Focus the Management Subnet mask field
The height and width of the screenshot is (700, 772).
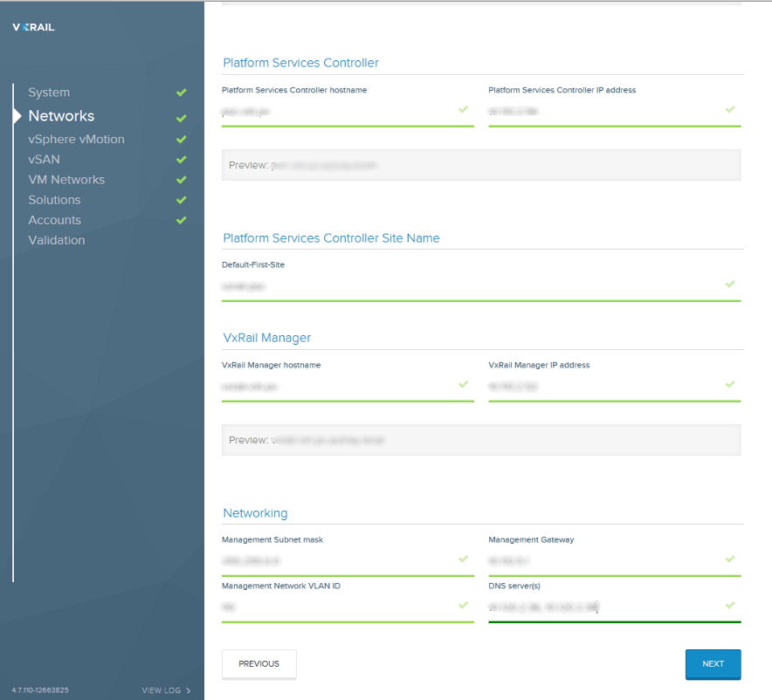[x=336, y=560]
